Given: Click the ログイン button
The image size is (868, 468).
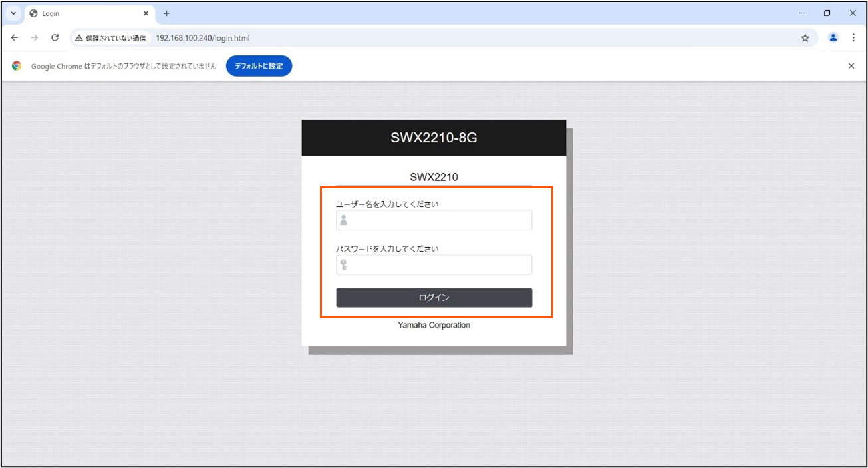Looking at the screenshot, I should click(434, 298).
